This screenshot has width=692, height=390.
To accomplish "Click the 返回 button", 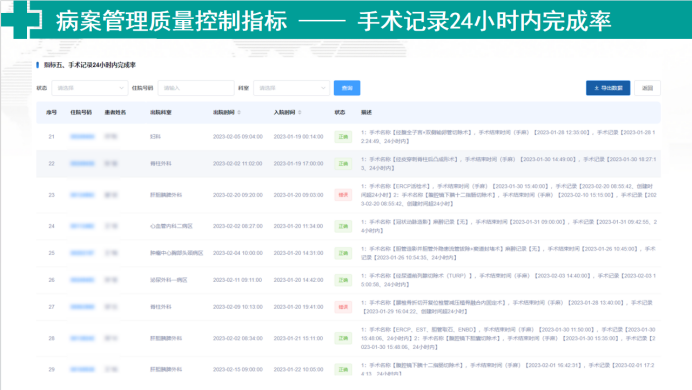I will click(x=647, y=88).
